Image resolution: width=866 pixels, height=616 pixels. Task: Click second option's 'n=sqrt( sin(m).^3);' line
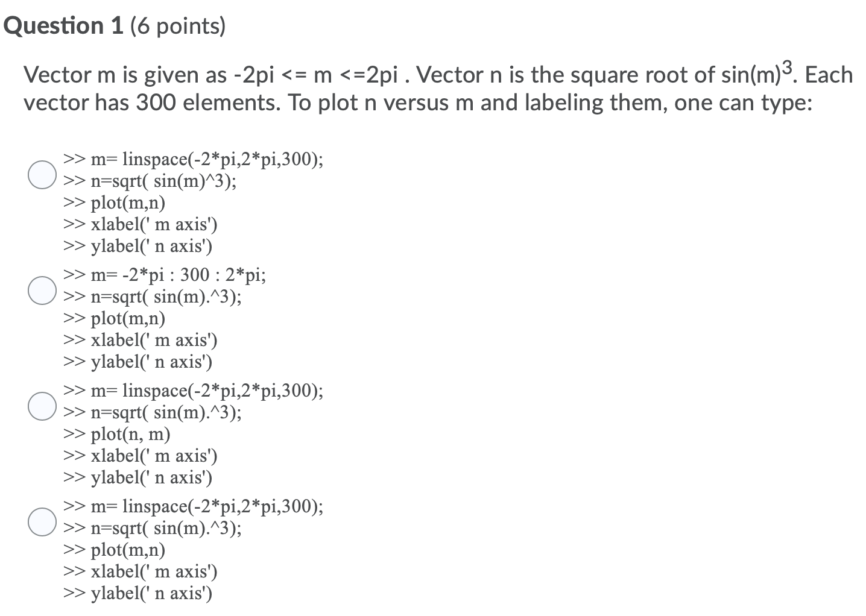click(154, 297)
